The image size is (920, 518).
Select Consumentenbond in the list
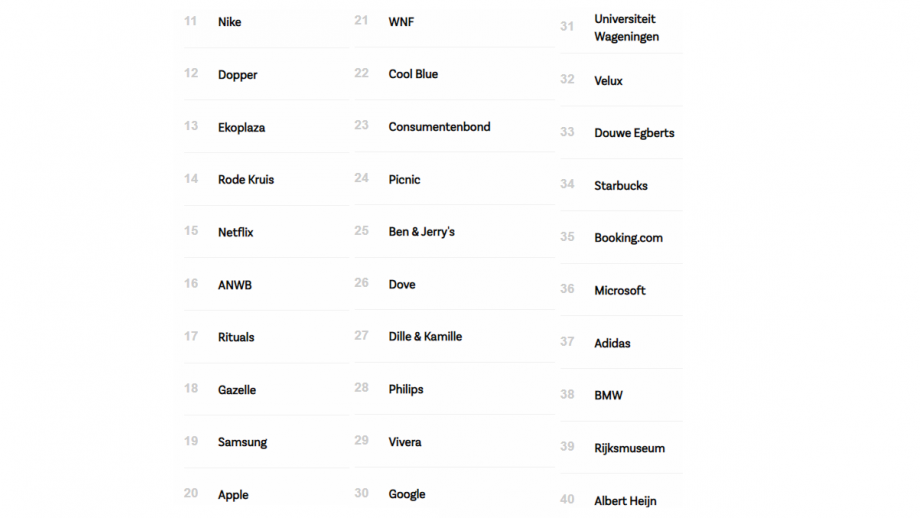pyautogui.click(x=439, y=127)
